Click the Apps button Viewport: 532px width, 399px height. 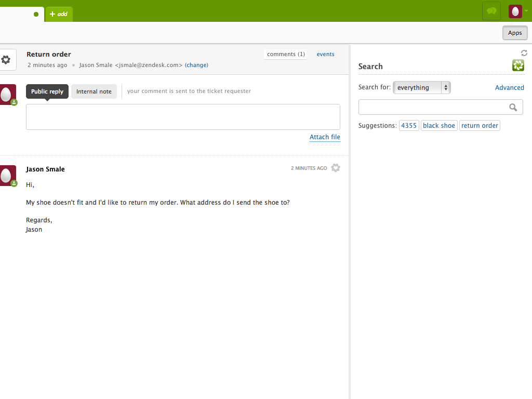click(x=514, y=32)
